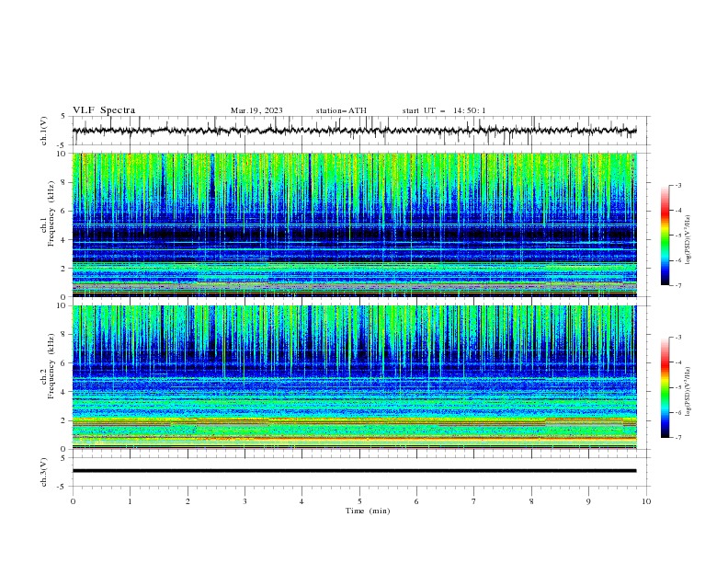Click the ch.1 spectrogram color scale bar
This screenshot has height=563, width=728.
tap(665, 236)
